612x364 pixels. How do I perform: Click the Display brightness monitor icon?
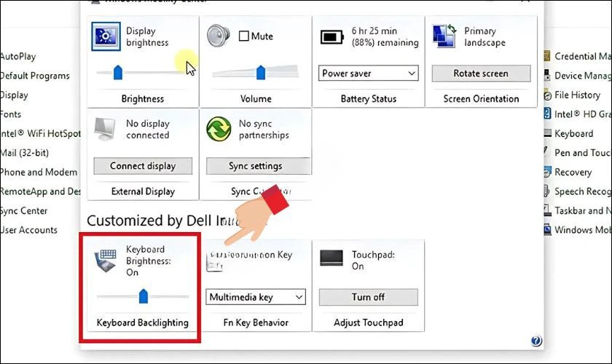click(x=106, y=37)
